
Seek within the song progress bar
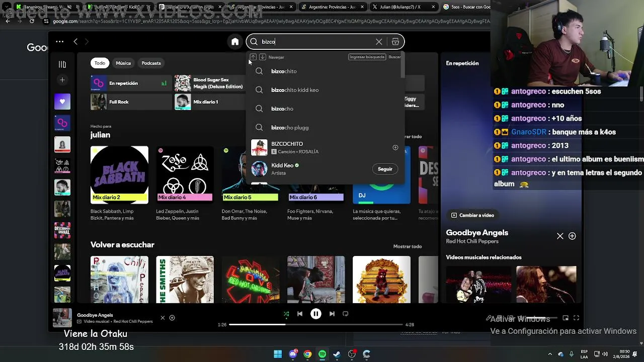click(315, 325)
